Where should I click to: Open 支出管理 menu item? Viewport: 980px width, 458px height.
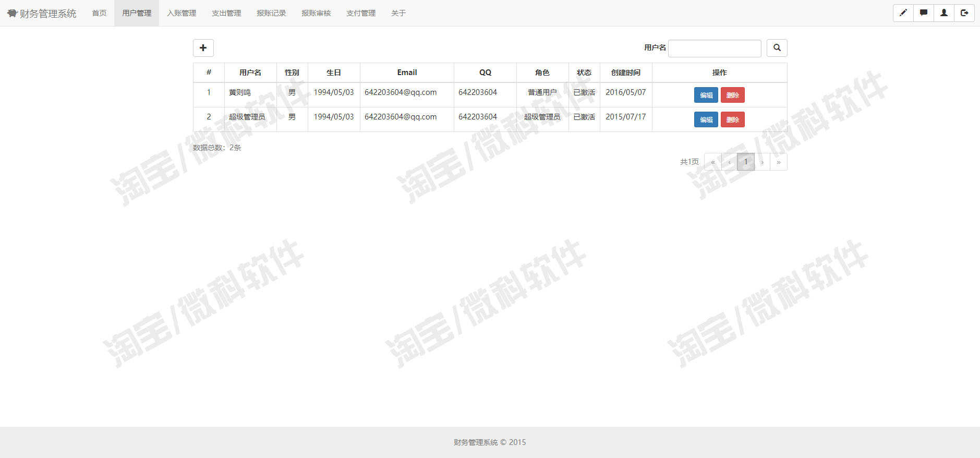[226, 13]
